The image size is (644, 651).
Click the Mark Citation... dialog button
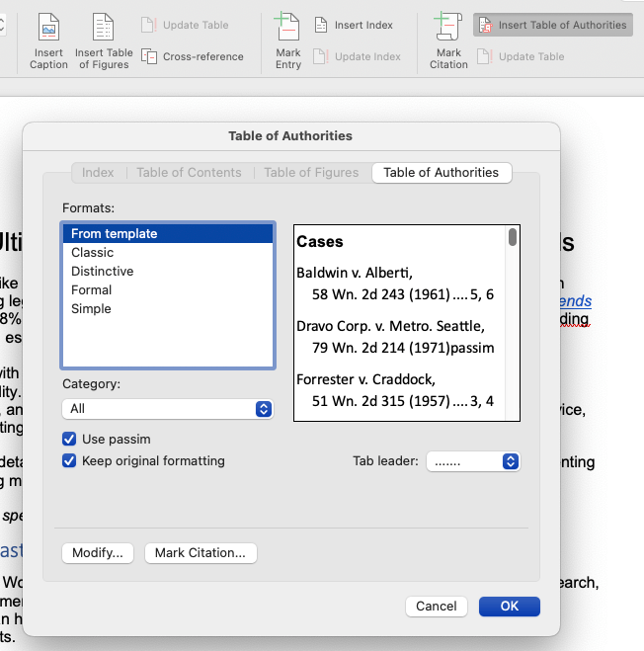coord(201,553)
